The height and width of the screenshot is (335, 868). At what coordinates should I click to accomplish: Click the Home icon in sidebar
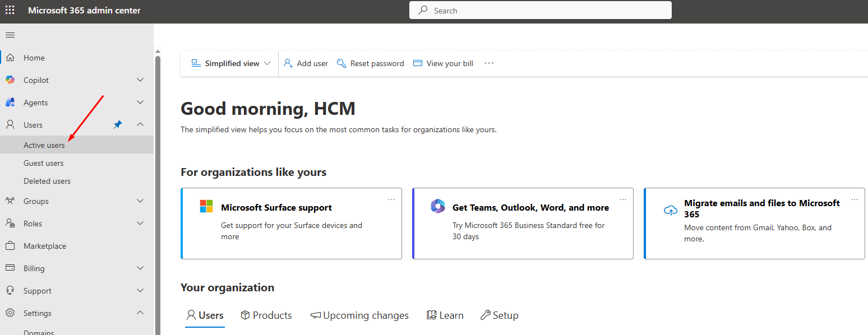tap(10, 58)
